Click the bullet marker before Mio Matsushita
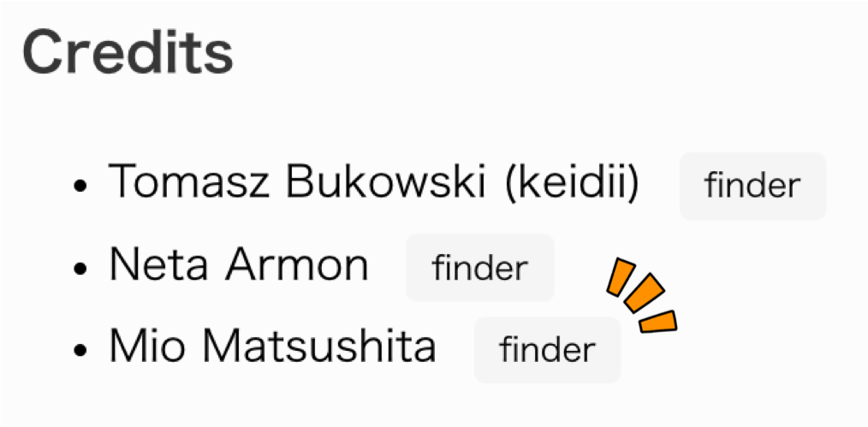The image size is (868, 427). [x=80, y=351]
